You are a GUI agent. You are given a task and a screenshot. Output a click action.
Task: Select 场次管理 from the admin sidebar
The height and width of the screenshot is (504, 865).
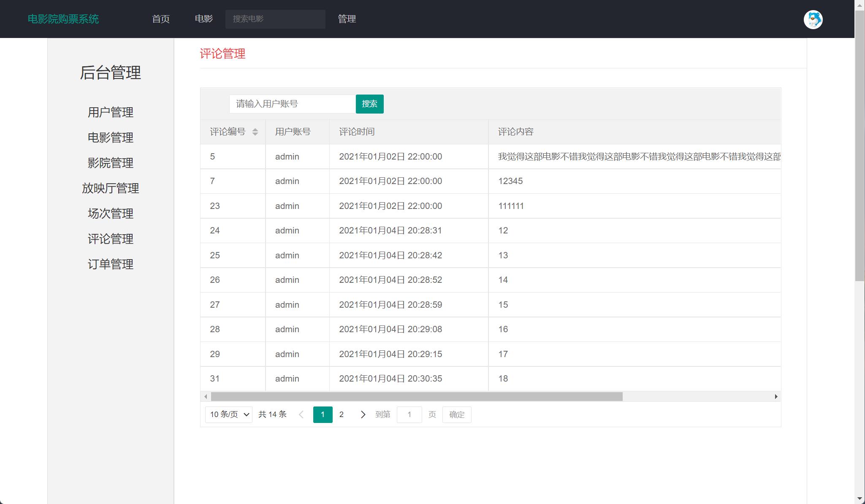[110, 214]
